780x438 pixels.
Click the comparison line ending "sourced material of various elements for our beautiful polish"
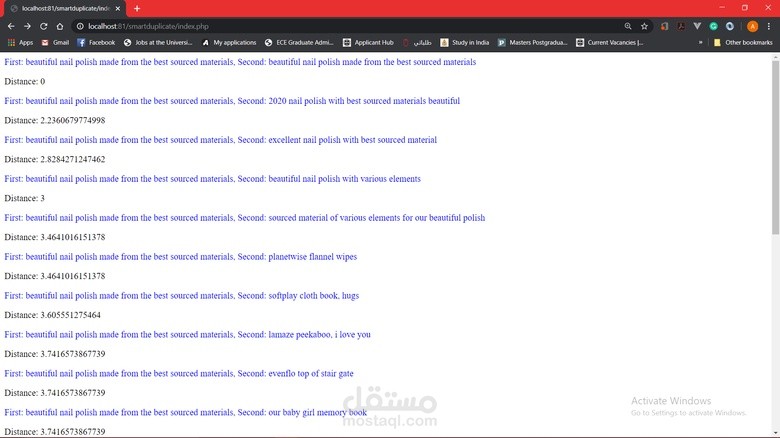pos(245,218)
